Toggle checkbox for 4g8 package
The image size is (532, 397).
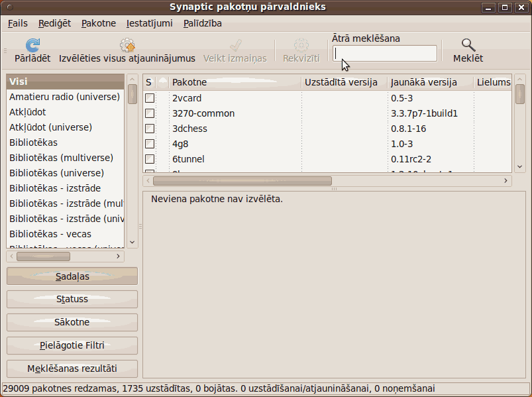pos(150,144)
